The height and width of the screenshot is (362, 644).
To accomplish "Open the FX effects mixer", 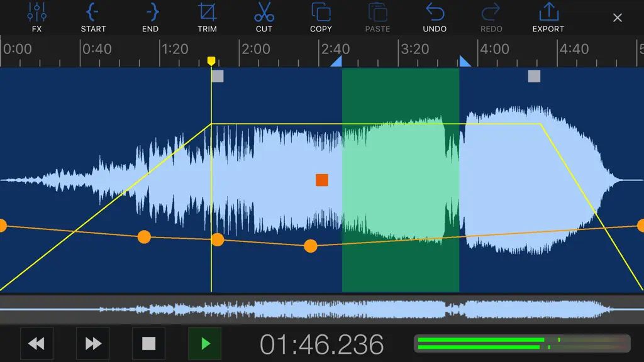I will 36,18.
